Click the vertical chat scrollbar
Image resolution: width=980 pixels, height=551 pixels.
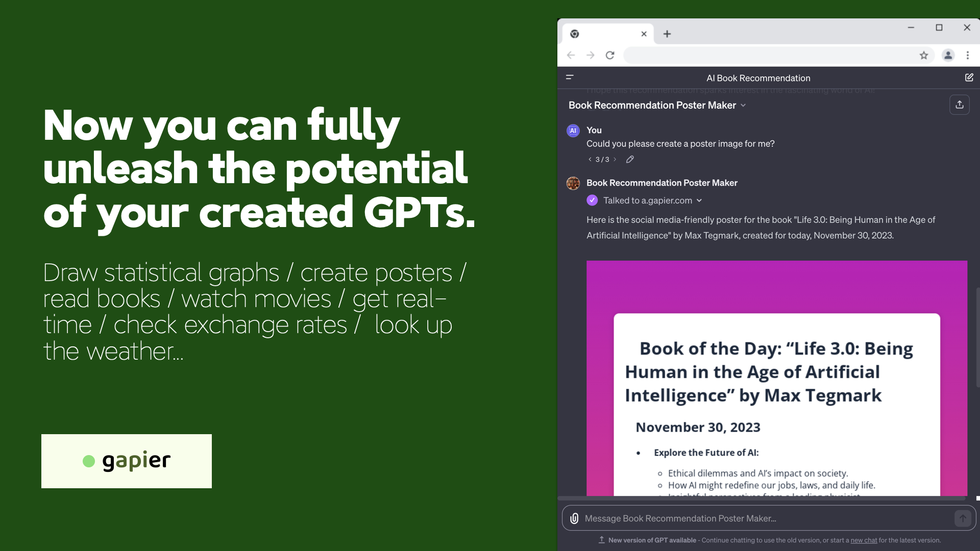click(x=977, y=337)
